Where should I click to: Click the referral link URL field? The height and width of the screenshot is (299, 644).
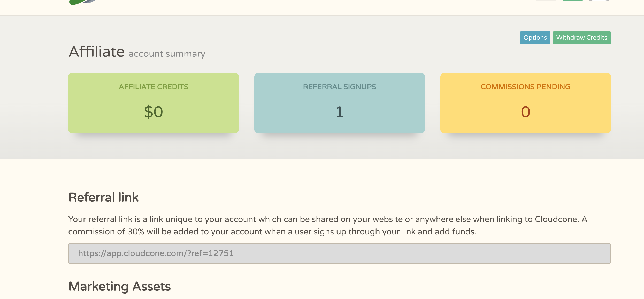pos(339,253)
